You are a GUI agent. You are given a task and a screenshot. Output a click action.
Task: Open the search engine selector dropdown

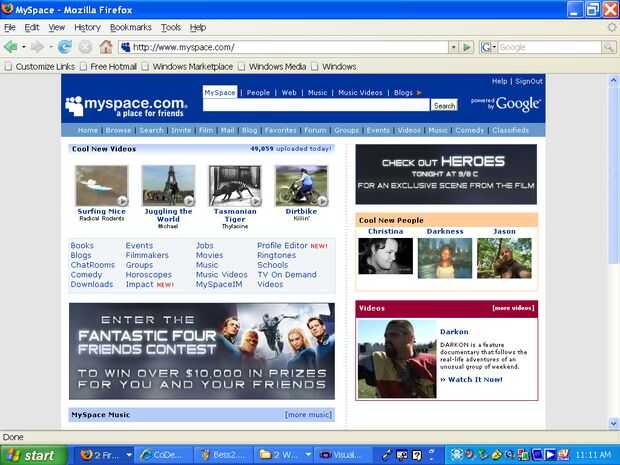[488, 47]
